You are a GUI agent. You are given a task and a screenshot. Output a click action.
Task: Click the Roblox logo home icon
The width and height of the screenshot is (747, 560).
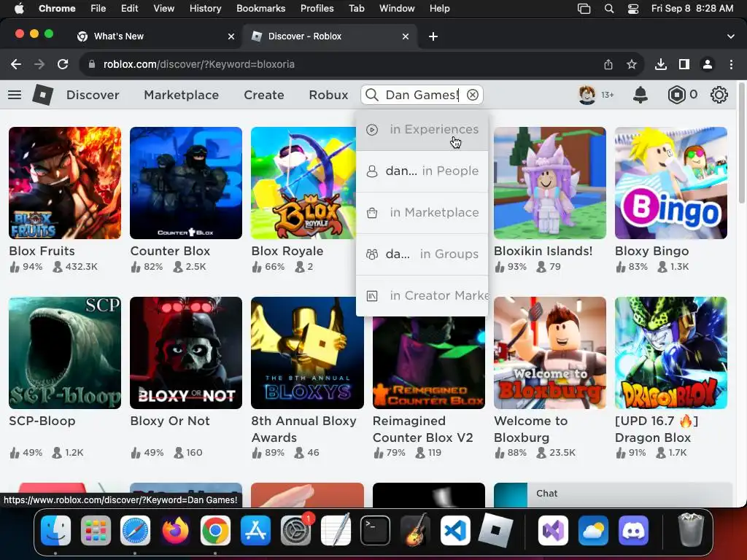click(x=42, y=95)
